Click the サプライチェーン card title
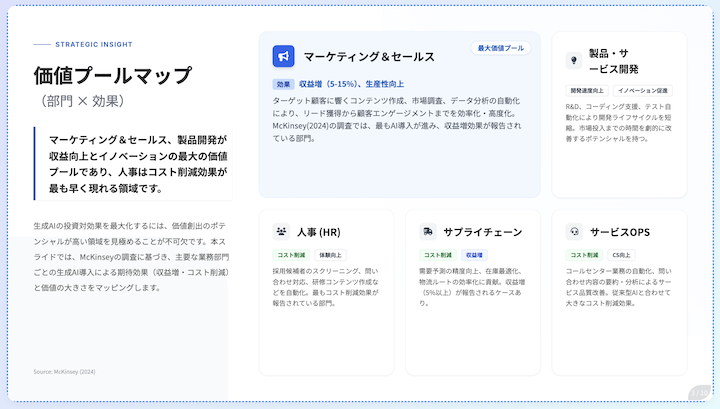 click(483, 232)
